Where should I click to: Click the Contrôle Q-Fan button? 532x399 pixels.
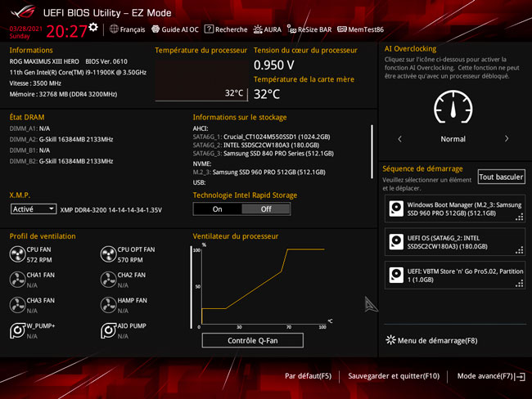coord(253,340)
